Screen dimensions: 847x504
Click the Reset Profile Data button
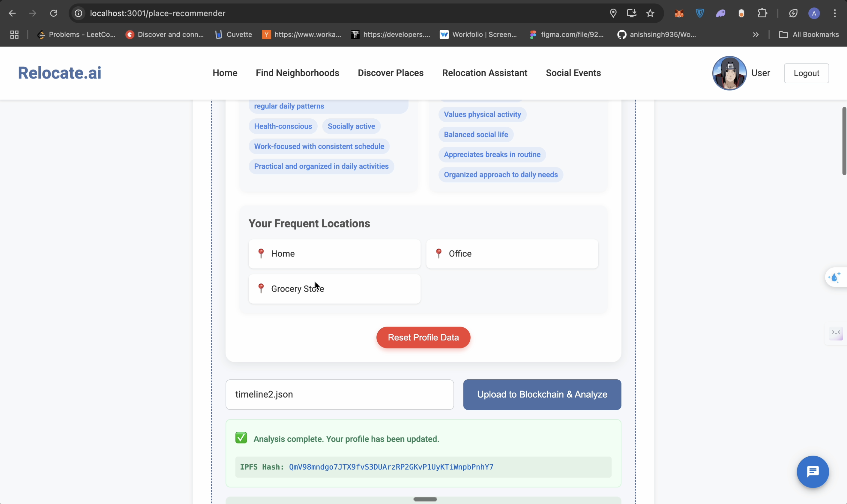pyautogui.click(x=423, y=338)
